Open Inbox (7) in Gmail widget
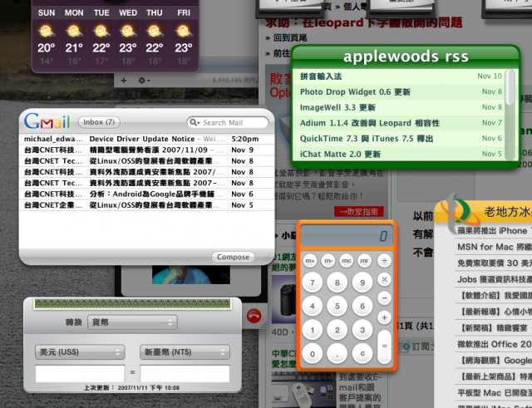532x408 pixels. [x=99, y=122]
